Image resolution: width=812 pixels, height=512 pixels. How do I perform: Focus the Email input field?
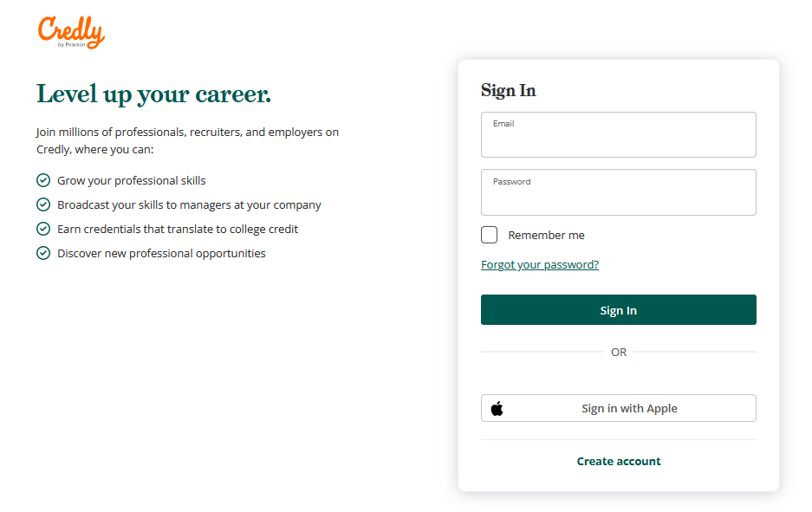(619, 134)
